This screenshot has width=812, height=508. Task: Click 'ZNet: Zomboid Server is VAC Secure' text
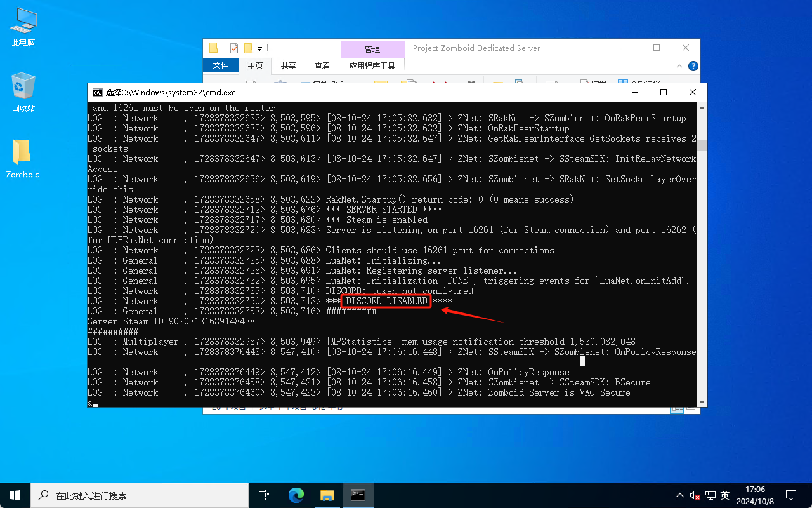point(544,392)
